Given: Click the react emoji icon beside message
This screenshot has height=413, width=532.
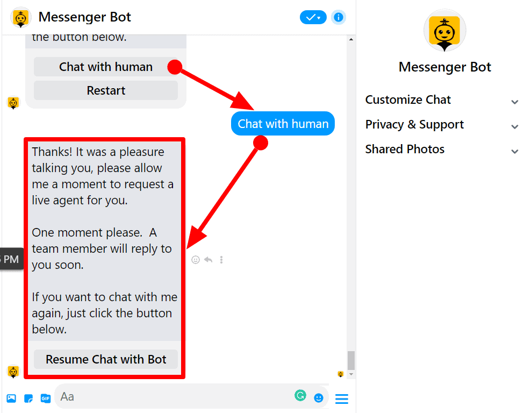Looking at the screenshot, I should (x=196, y=260).
